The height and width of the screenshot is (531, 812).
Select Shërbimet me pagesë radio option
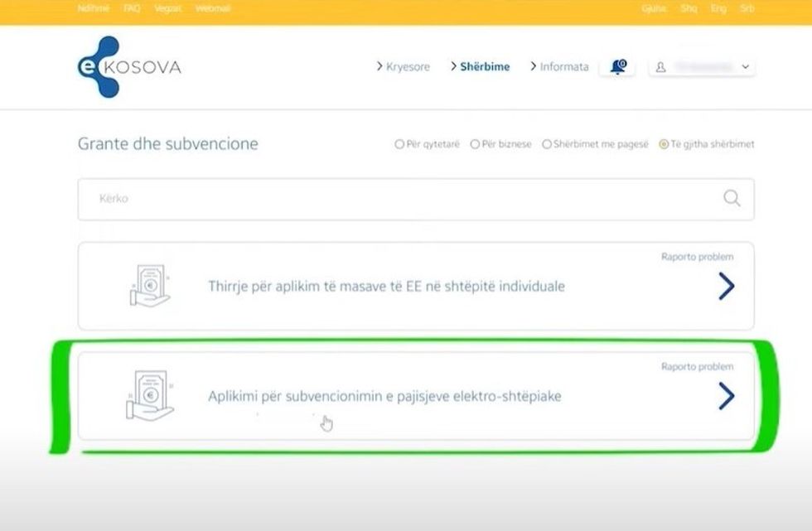(547, 144)
